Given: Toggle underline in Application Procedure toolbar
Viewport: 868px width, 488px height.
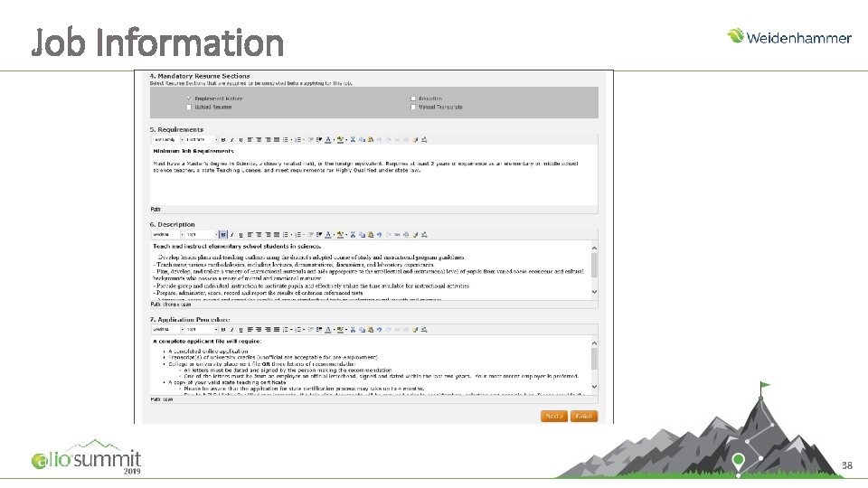Looking at the screenshot, I should click(x=241, y=330).
